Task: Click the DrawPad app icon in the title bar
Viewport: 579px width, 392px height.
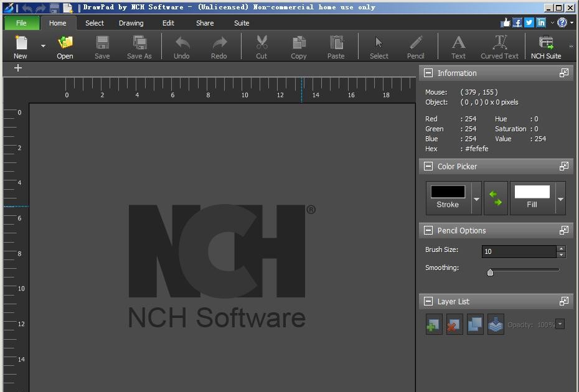Action: tap(9, 7)
